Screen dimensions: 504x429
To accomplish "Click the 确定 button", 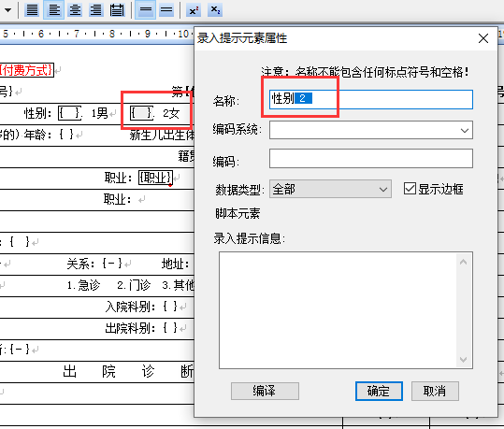I will point(379,391).
